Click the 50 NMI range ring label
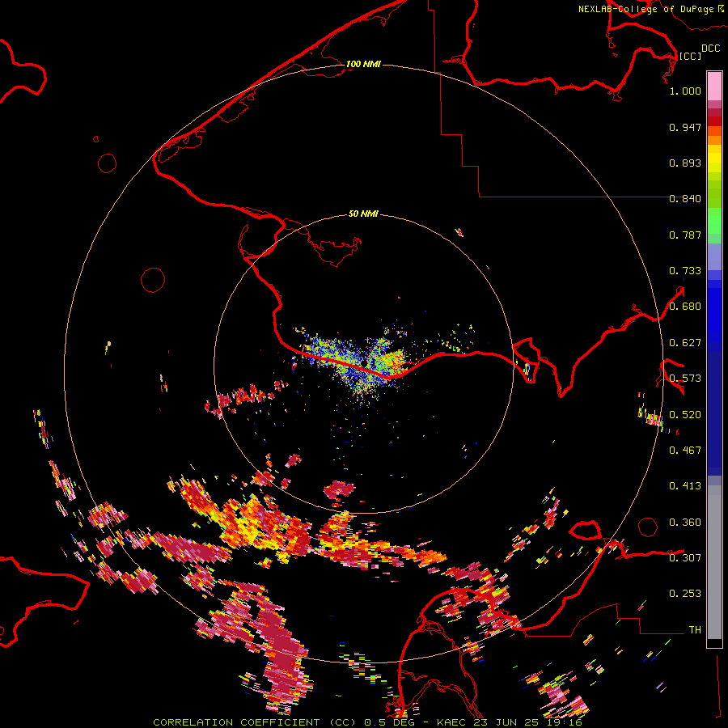 [x=363, y=214]
